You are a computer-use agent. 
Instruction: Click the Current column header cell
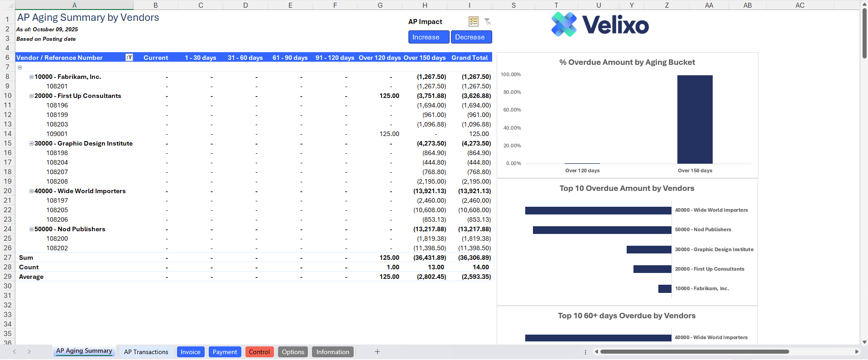tap(156, 58)
